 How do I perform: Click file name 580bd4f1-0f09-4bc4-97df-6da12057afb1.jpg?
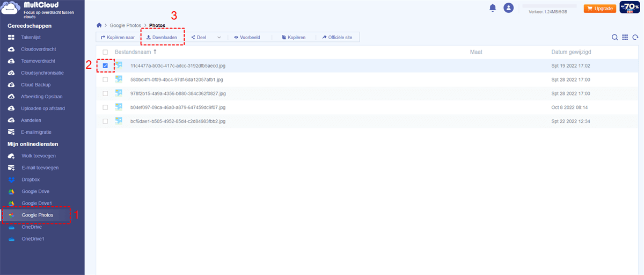(x=177, y=79)
